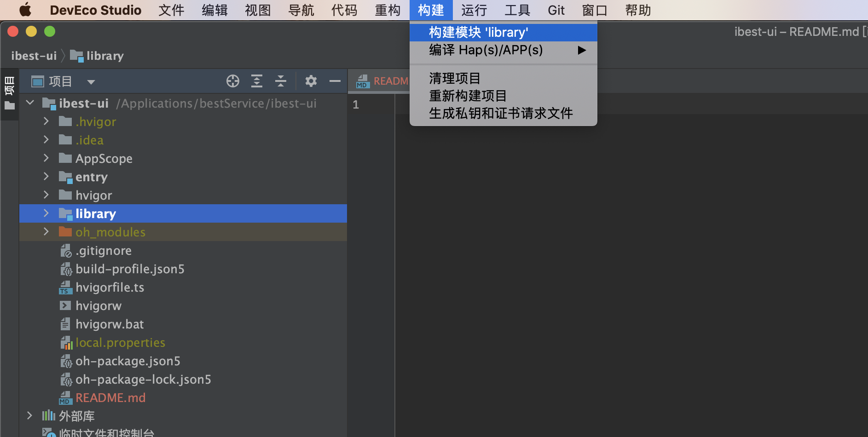The width and height of the screenshot is (868, 437).
Task: Open the 编辑 menu
Action: pos(214,10)
